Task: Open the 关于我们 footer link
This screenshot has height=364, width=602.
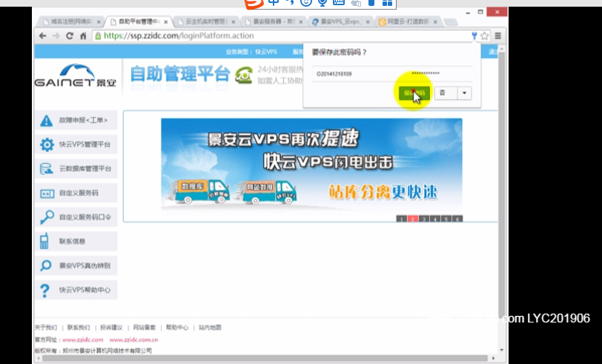Action: [x=46, y=328]
